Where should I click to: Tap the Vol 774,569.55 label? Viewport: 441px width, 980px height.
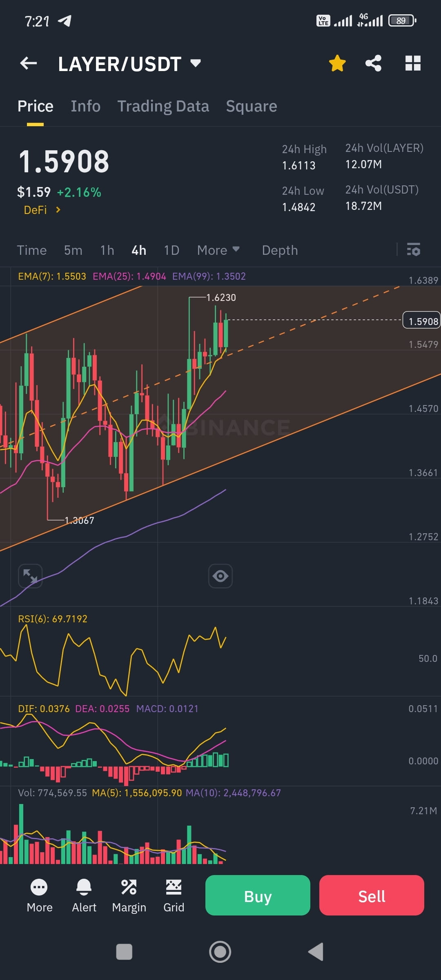tap(52, 793)
